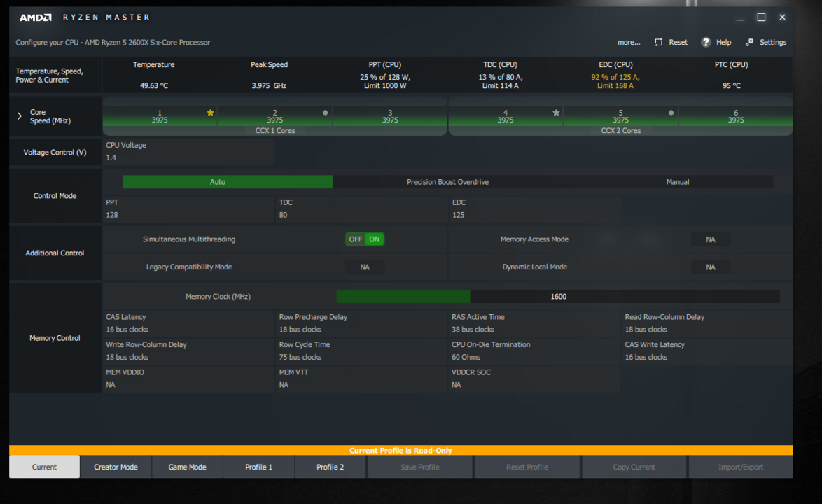Click core 6 speed bar
This screenshot has width=822, height=504.
click(x=735, y=116)
